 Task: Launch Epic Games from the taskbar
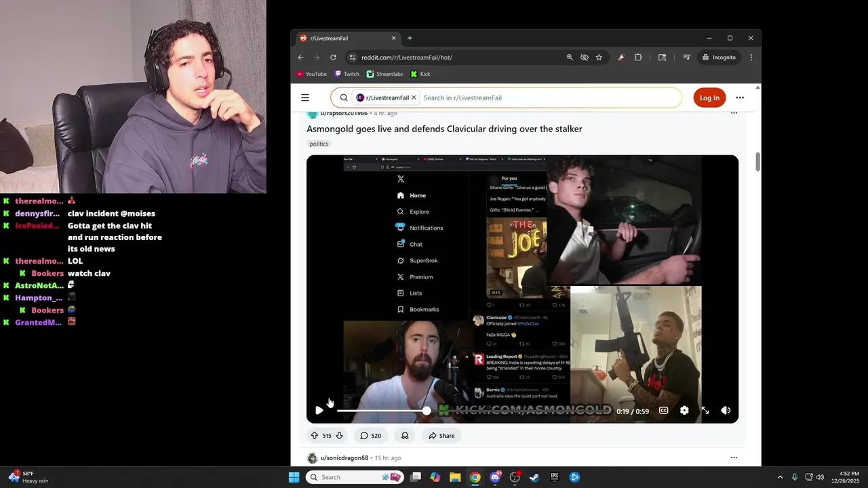point(555,477)
